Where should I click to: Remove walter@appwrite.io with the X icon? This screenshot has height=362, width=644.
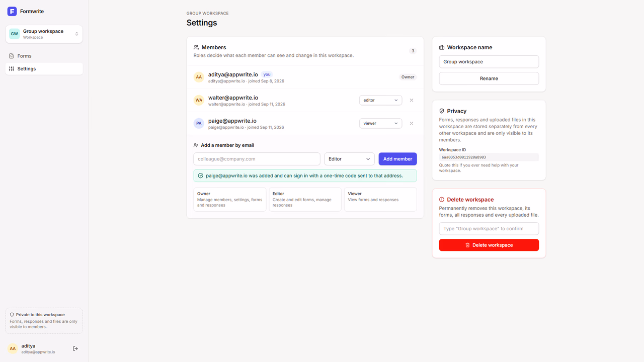point(412,100)
